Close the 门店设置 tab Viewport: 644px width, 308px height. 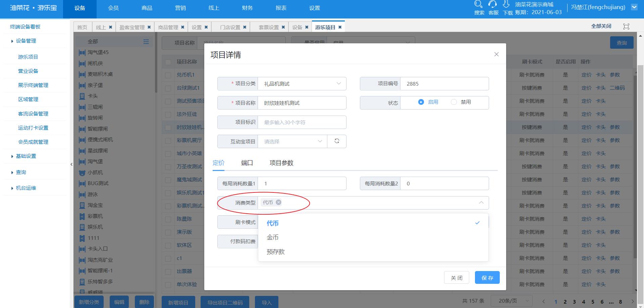[x=245, y=27]
